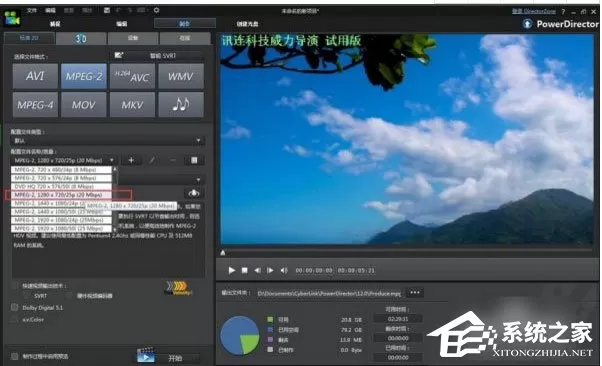Go to the Create Disc module

coord(247,24)
